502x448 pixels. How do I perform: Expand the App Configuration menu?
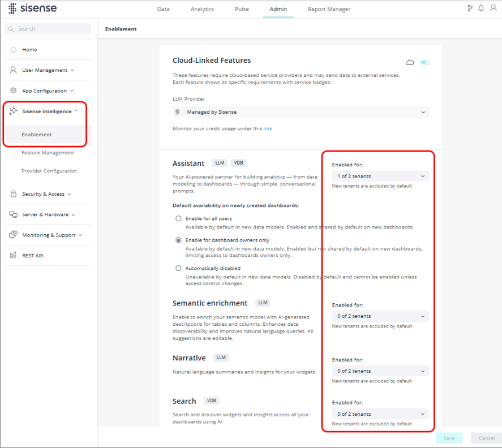pyautogui.click(x=72, y=91)
